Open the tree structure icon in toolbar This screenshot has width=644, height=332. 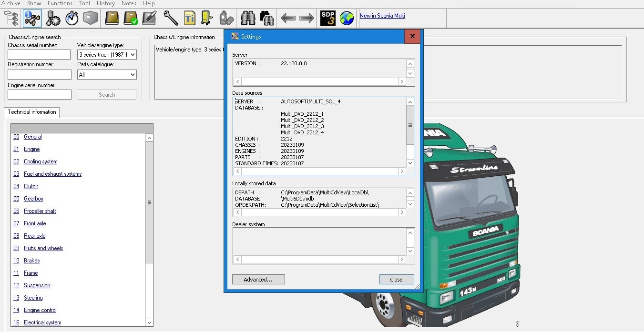(x=11, y=18)
